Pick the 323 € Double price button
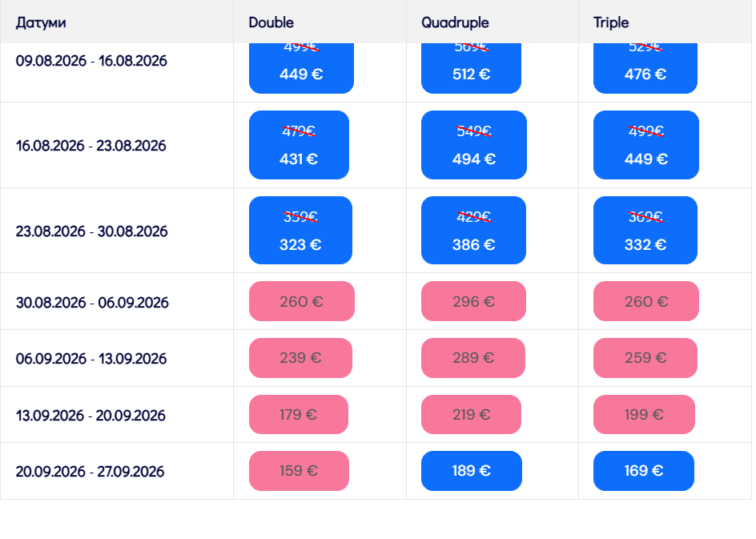 pos(300,231)
